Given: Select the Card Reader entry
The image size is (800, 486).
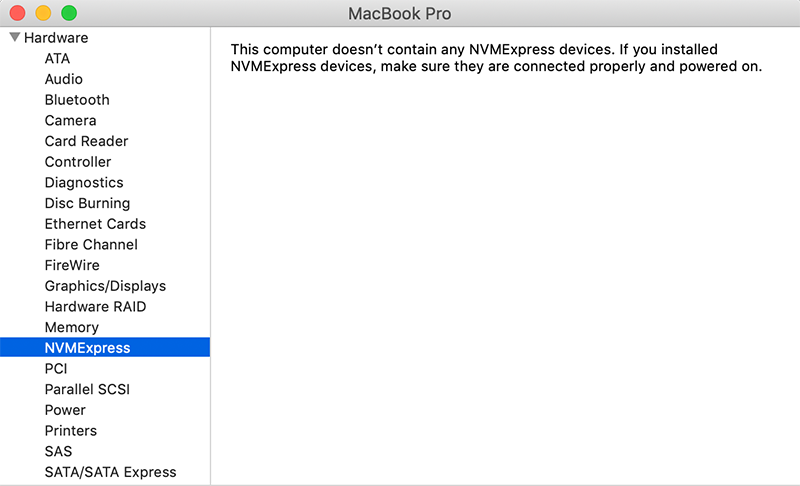Looking at the screenshot, I should click(86, 141).
